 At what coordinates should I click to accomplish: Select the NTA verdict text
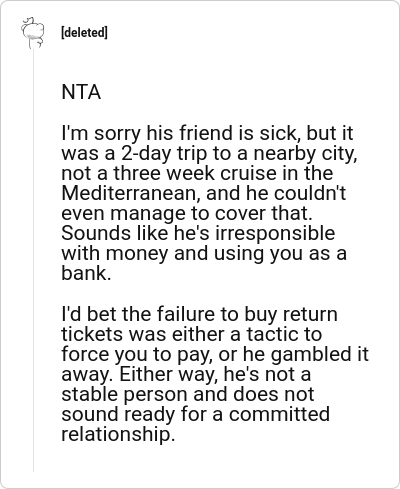(81, 92)
